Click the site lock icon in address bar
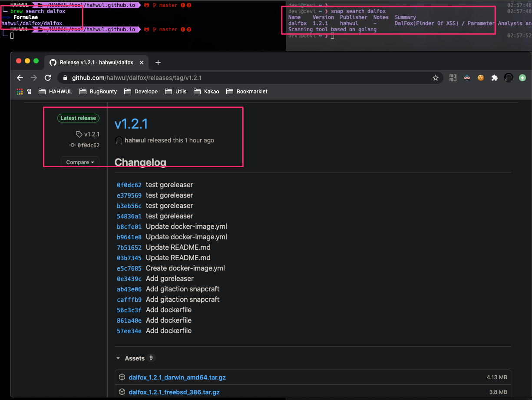This screenshot has width=532, height=400. tap(65, 78)
